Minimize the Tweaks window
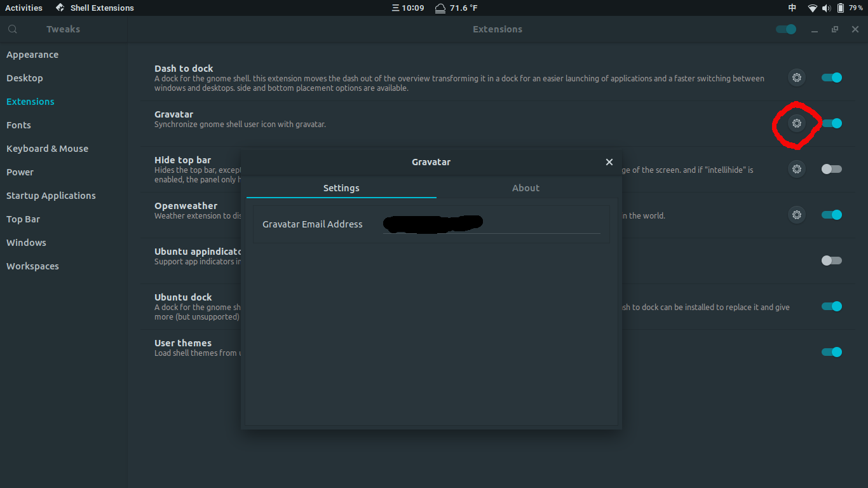The width and height of the screenshot is (868, 488). (815, 30)
